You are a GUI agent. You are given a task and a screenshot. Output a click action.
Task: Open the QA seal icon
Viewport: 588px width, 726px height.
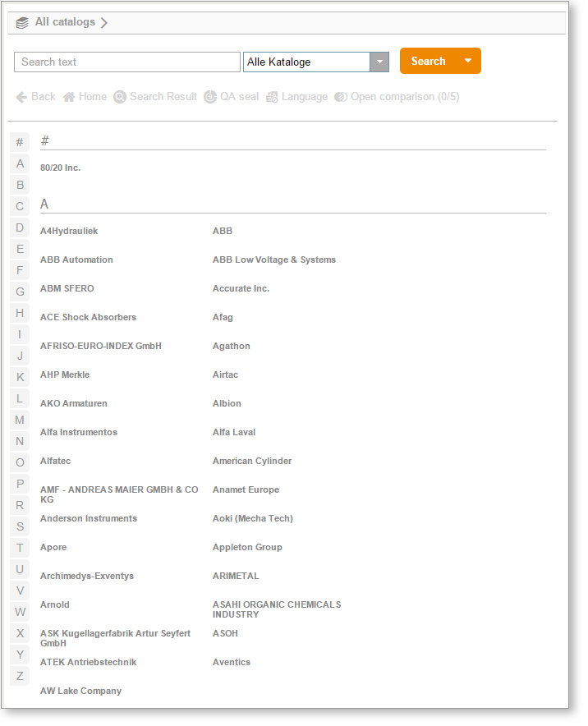[210, 97]
